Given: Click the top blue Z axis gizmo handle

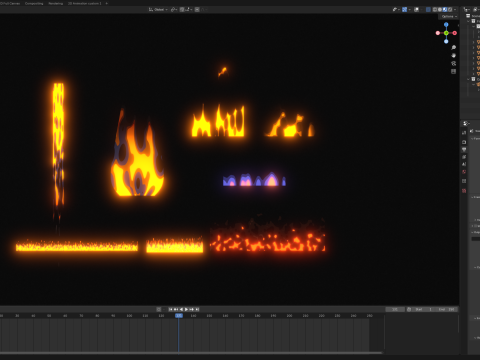Looking at the screenshot, I should pos(446,25).
